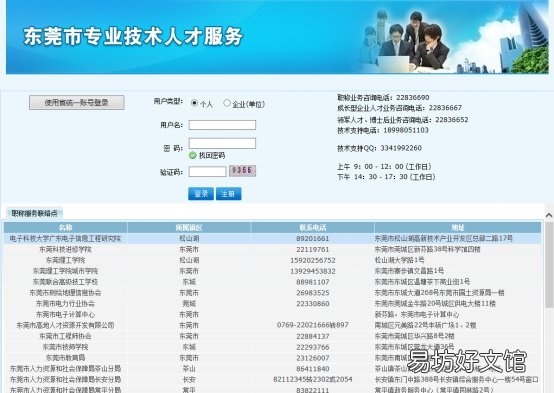The image size is (554, 393).
Task: Click address 新芬路，东莞市电子计算中心
Action: pos(417,314)
